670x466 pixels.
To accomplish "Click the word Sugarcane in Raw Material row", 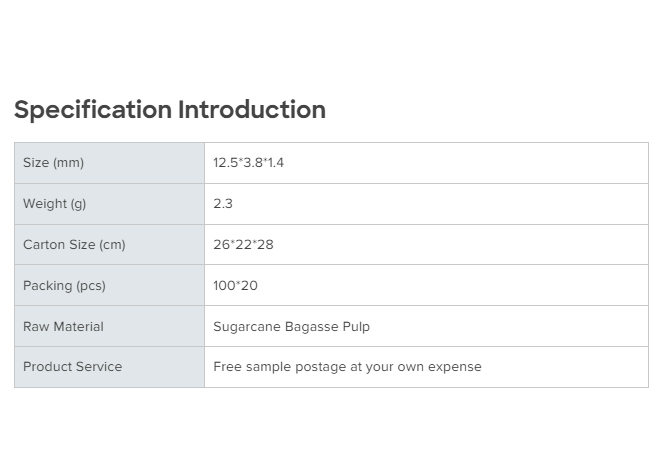I will pos(246,327).
